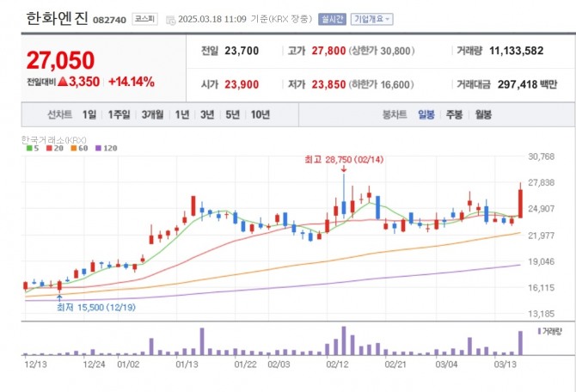Click the 거래량 volume legend label
Image resolution: width=576 pixels, height=392 pixels.
(550, 331)
